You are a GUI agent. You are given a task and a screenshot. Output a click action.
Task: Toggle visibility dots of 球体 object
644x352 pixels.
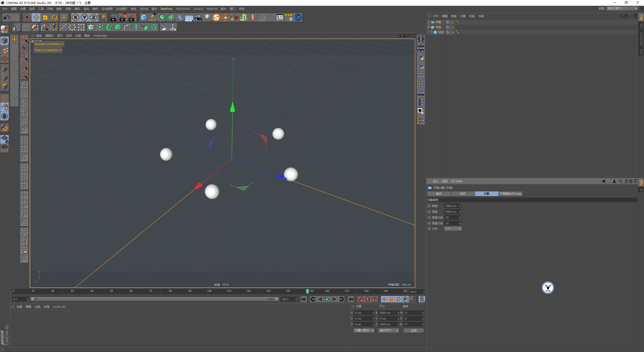pyautogui.click(x=451, y=32)
